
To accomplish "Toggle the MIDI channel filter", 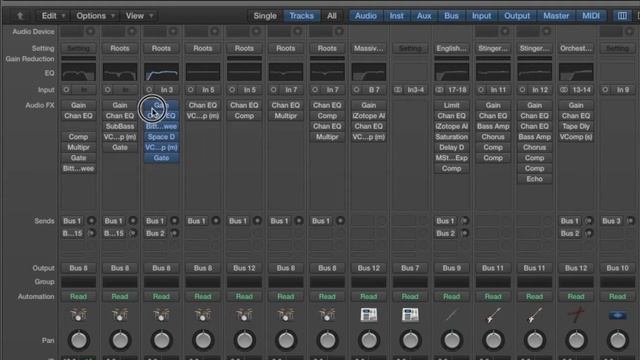I will (591, 16).
